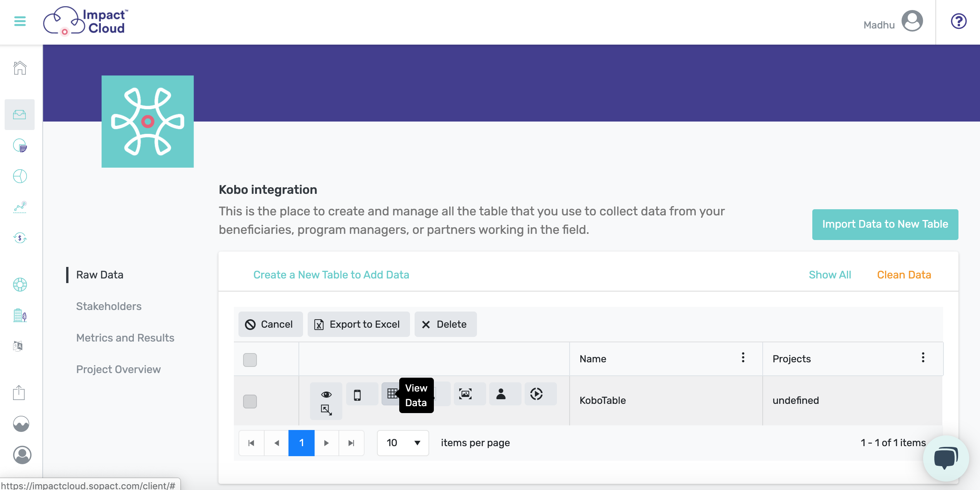Open the pie chart with notes sidebar icon

click(x=20, y=145)
